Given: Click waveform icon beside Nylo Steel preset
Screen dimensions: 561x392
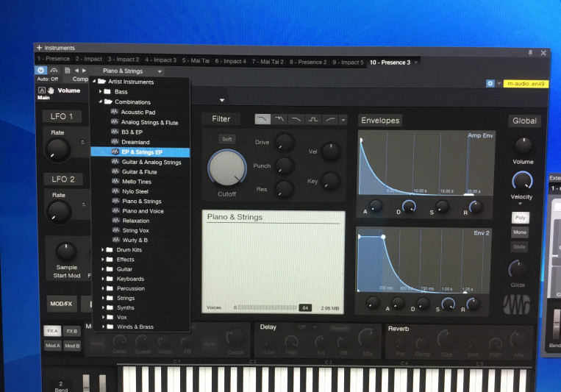Looking at the screenshot, I should pyautogui.click(x=115, y=191).
